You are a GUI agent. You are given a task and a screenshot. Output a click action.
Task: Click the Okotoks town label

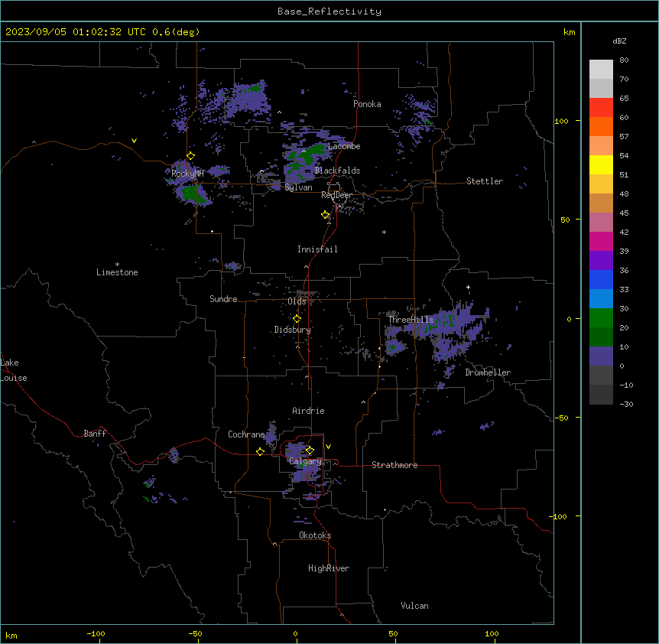[315, 535]
